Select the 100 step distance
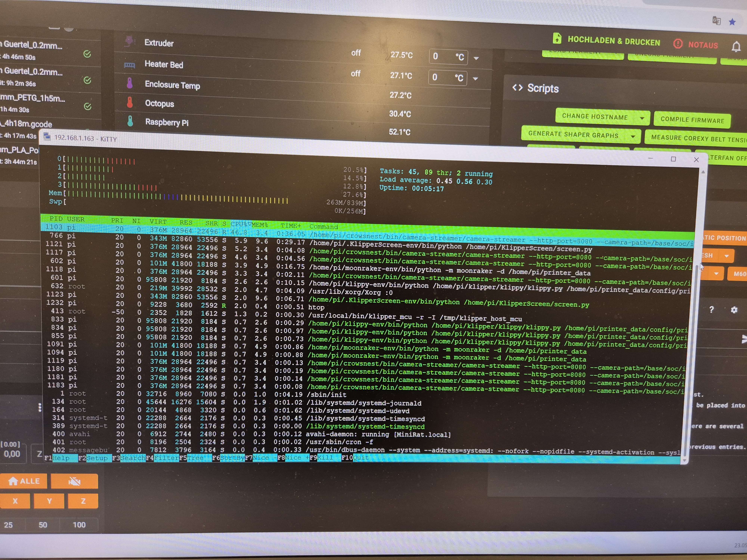747x560 pixels. pos(79,525)
